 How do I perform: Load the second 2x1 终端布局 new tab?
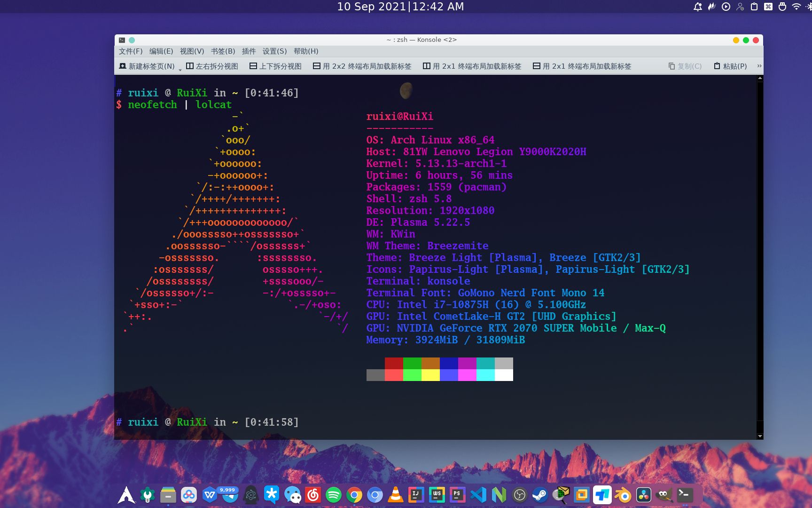pos(582,66)
